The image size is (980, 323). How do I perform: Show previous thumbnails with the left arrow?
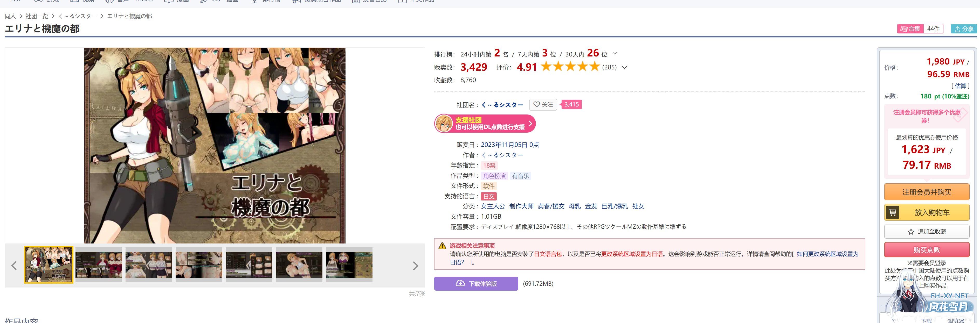click(14, 265)
